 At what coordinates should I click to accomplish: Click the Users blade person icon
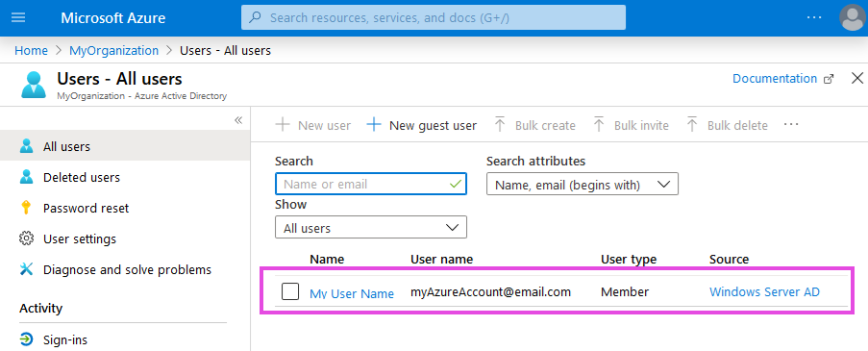pos(34,85)
